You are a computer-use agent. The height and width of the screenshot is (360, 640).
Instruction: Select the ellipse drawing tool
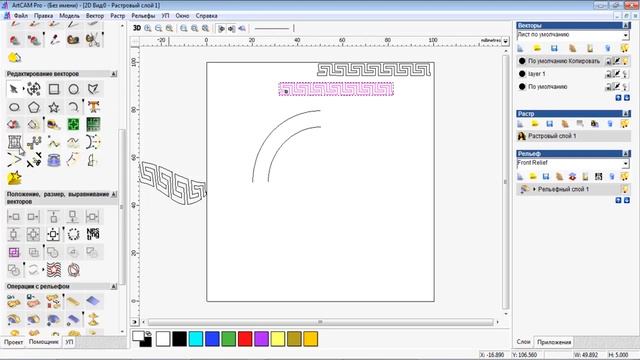tap(14, 107)
